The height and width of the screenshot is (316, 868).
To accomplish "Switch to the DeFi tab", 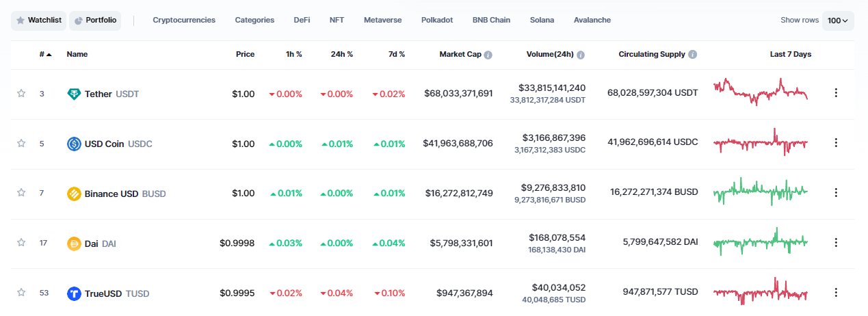I will point(302,21).
